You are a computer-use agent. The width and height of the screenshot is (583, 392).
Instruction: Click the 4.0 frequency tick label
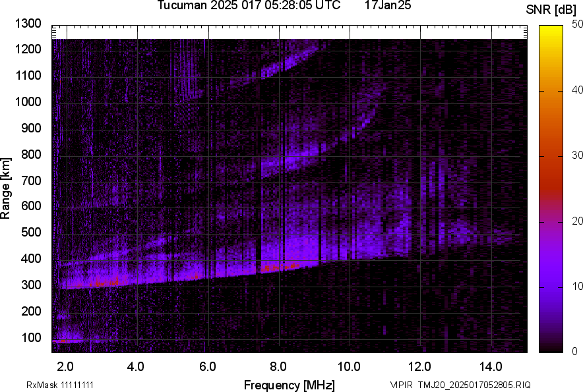click(x=135, y=367)
